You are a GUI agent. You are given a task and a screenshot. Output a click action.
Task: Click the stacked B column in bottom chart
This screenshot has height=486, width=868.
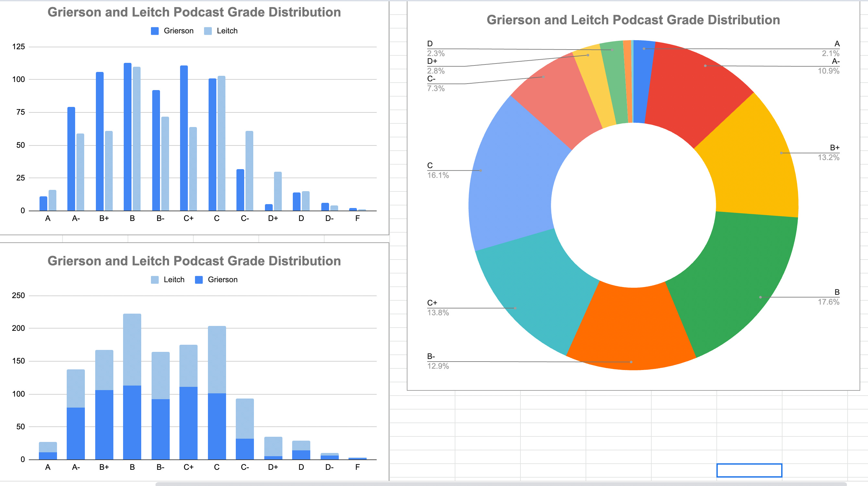(132, 387)
